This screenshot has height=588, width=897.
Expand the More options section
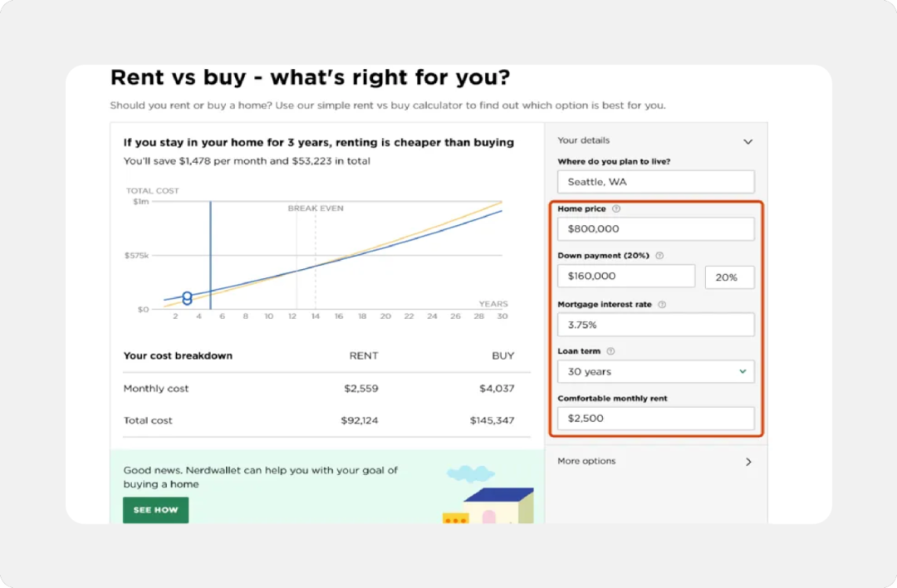coord(747,462)
